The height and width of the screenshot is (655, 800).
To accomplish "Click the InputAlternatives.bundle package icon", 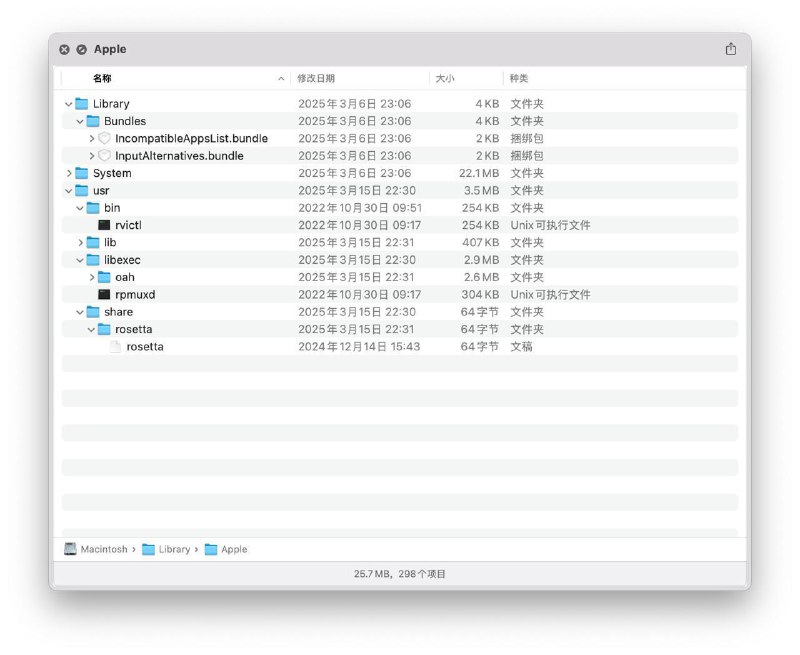I will click(x=105, y=155).
